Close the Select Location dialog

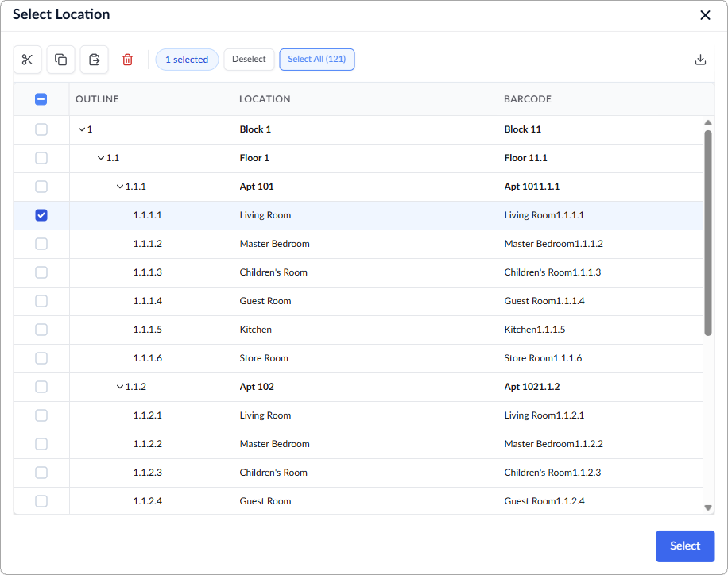pyautogui.click(x=705, y=15)
